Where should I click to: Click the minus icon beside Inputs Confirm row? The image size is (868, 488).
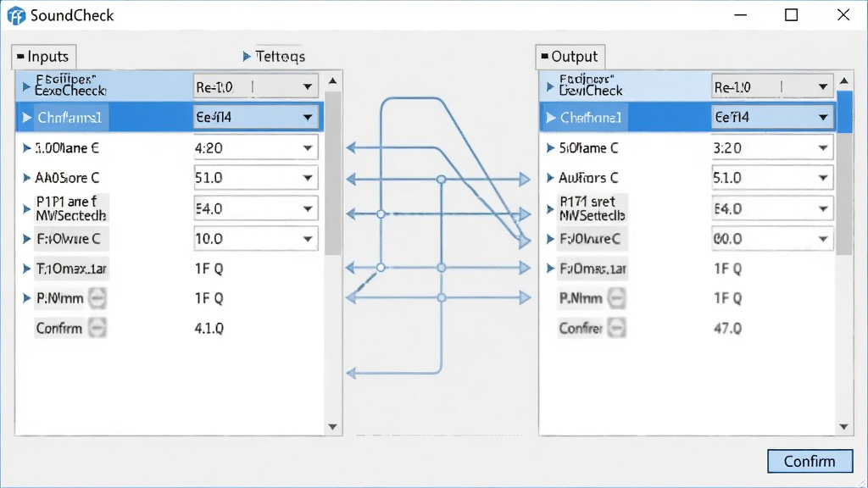97,328
